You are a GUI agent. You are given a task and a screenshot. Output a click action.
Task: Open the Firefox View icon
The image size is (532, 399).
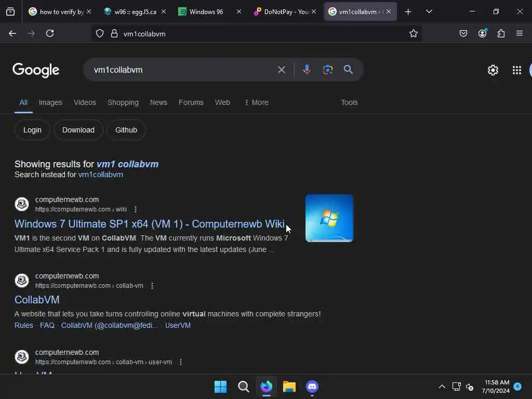[10, 12]
